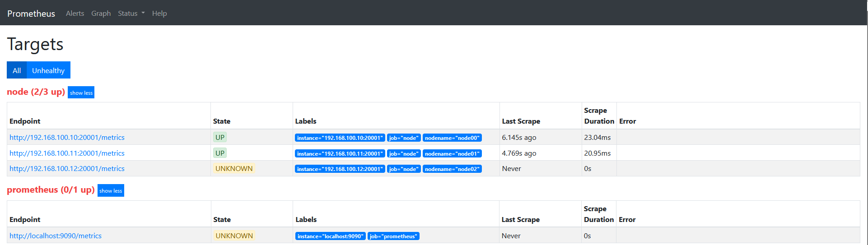Go to the Graph page

(101, 14)
